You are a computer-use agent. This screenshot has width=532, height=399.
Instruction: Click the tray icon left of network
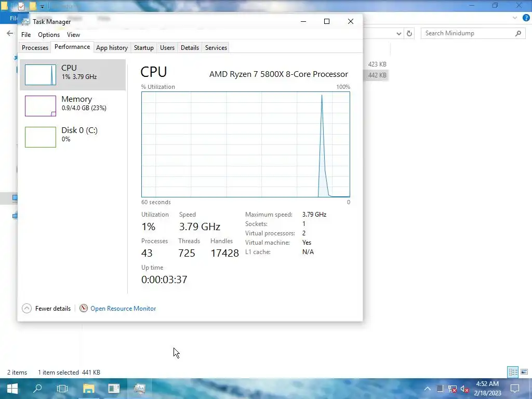point(440,389)
